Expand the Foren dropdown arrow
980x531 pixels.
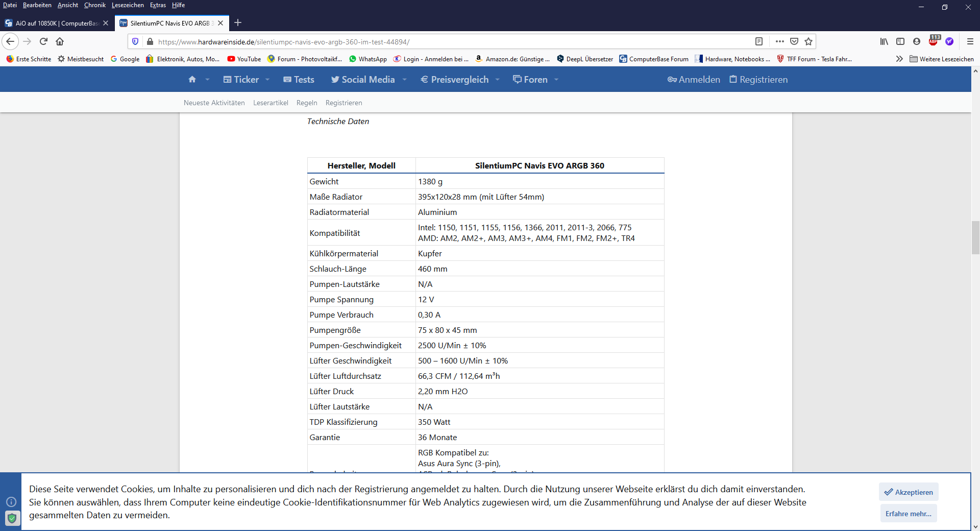[x=556, y=80]
